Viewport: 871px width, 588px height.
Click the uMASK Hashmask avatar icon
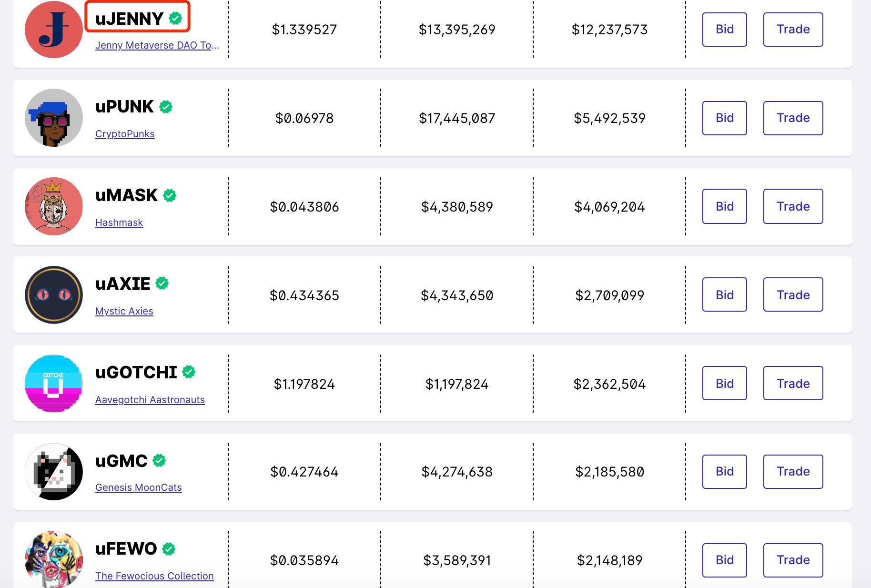[53, 206]
